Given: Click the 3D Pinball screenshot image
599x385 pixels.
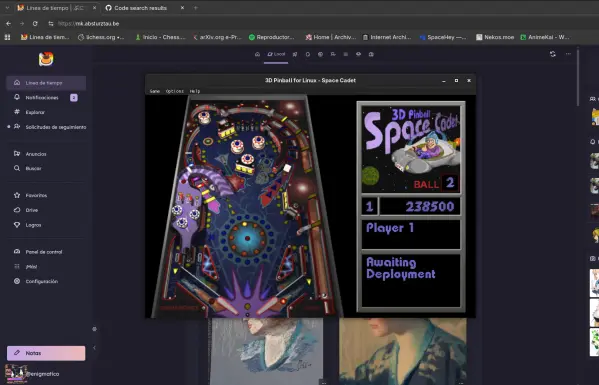Looking at the screenshot, I should tap(311, 196).
